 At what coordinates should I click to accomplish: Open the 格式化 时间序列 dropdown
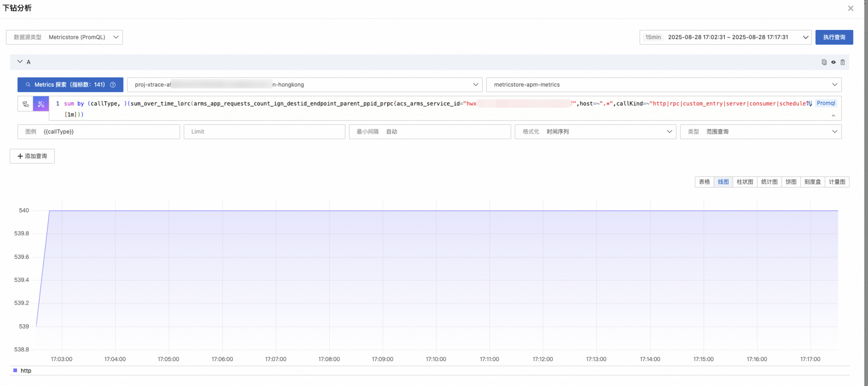coord(595,132)
